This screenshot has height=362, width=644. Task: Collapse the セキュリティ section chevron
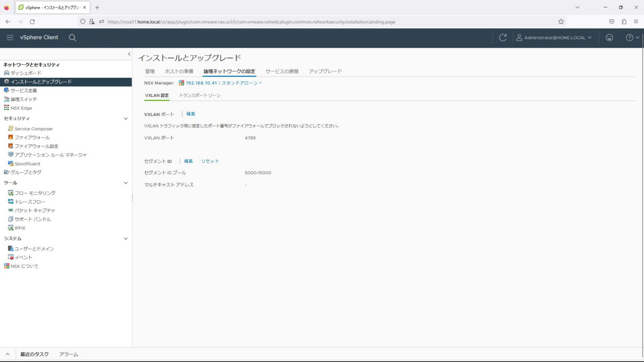126,119
